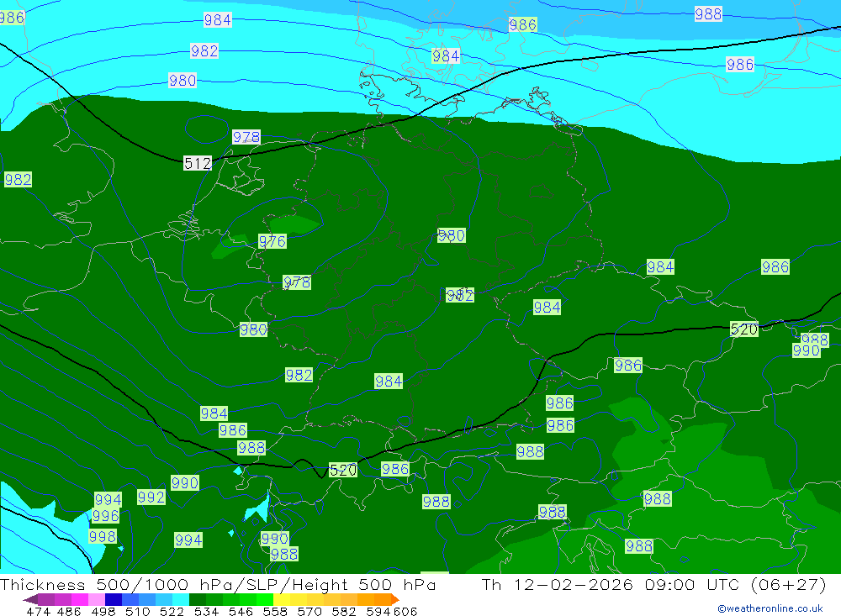Click the 976 low pressure label
Image resolution: width=841 pixels, height=616 pixels.
[x=272, y=242]
